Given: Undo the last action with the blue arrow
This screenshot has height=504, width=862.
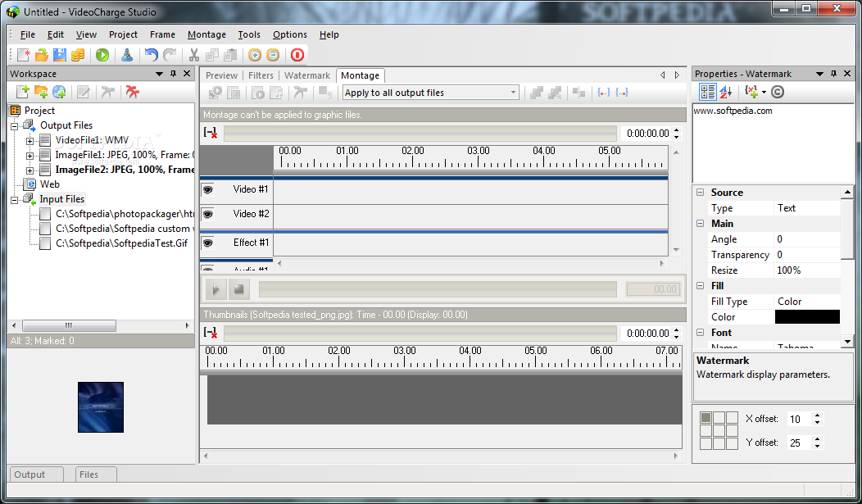Looking at the screenshot, I should (x=152, y=55).
